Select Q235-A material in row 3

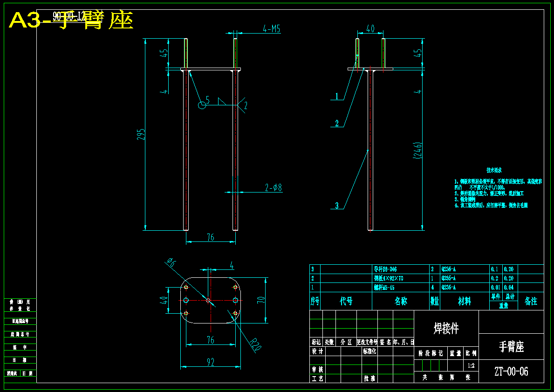[449, 269]
